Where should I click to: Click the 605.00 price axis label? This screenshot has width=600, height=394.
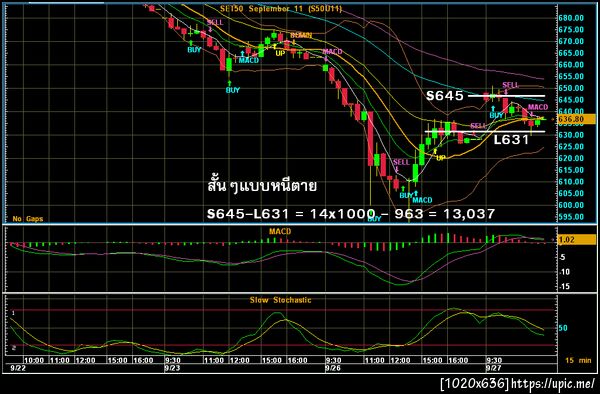571,194
